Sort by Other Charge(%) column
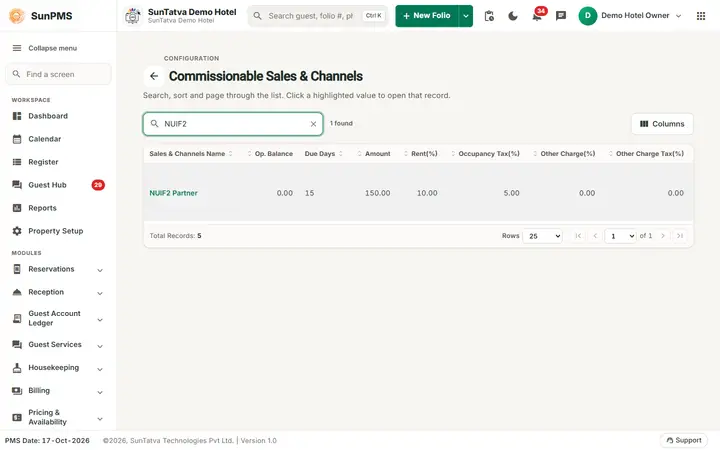The image size is (720, 450). 564,154
